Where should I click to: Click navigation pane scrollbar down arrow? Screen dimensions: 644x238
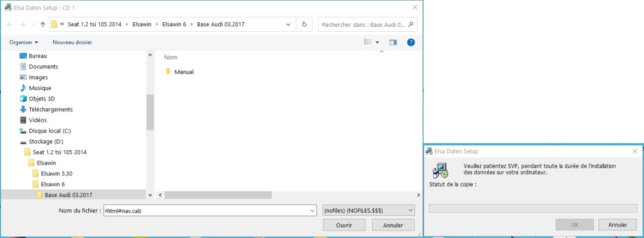point(150,195)
